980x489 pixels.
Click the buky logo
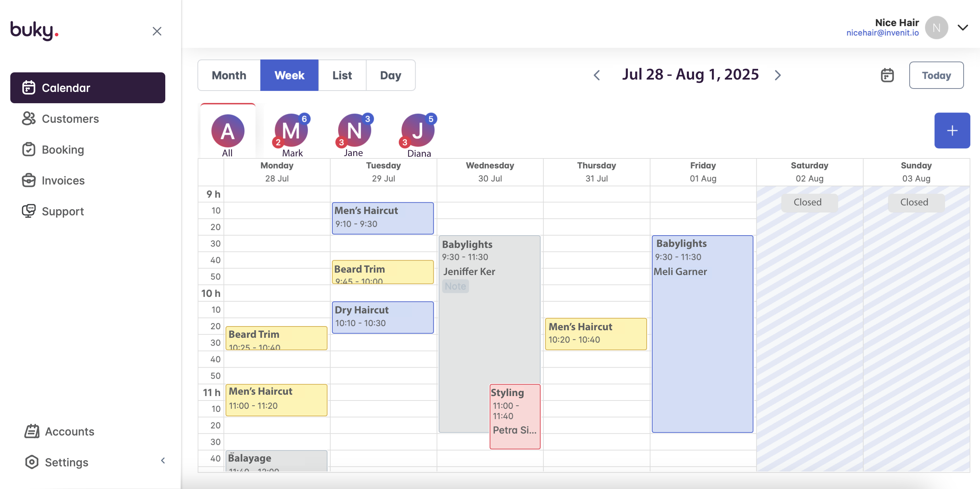point(34,31)
